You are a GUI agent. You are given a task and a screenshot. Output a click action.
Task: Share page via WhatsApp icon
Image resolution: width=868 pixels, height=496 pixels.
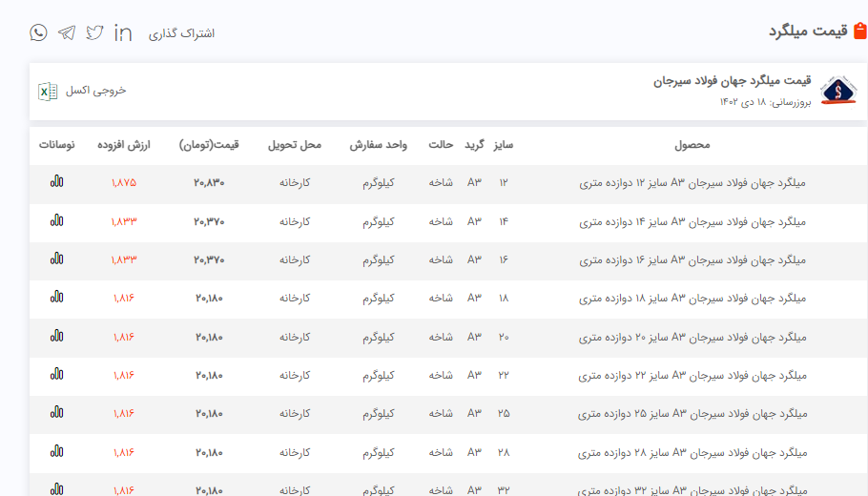click(x=38, y=32)
